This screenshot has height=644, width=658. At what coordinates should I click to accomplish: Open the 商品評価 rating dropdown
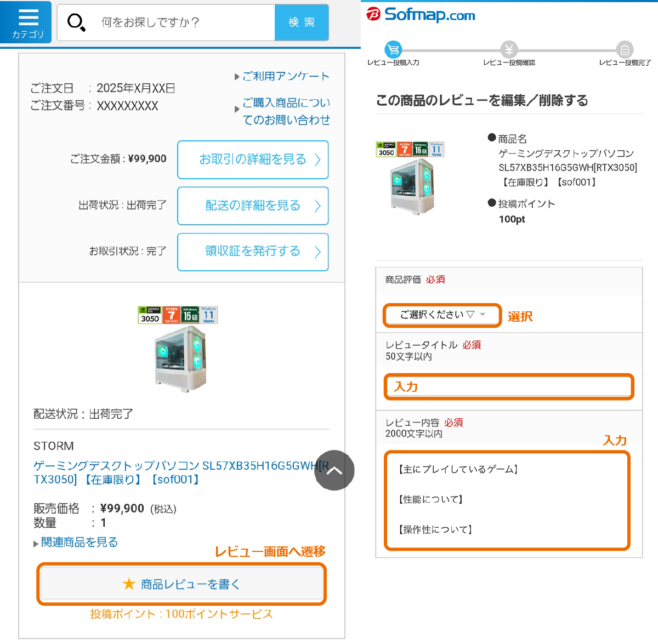[442, 315]
